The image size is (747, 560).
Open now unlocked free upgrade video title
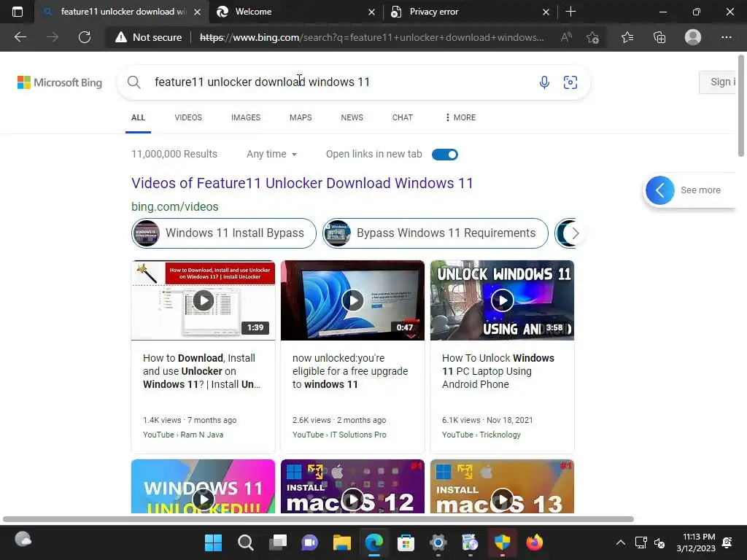tap(350, 371)
